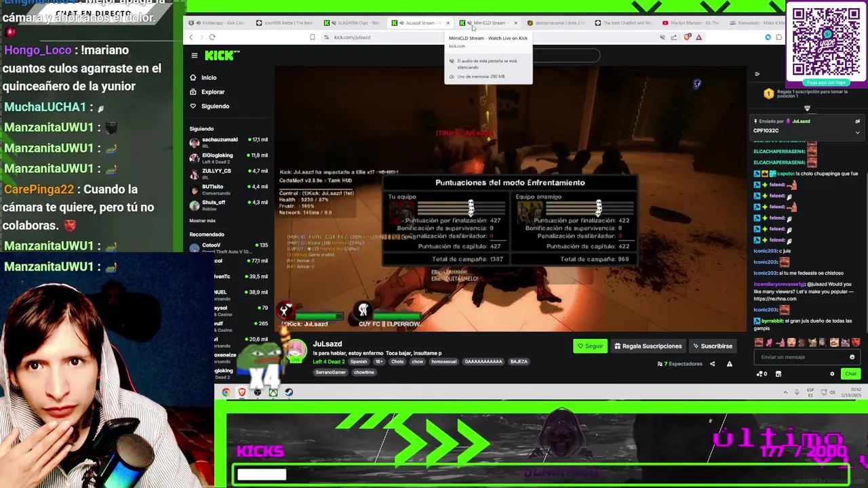Viewport: 868px width, 488px height.
Task: Switch to The best ChatBot tab
Action: [x=623, y=23]
